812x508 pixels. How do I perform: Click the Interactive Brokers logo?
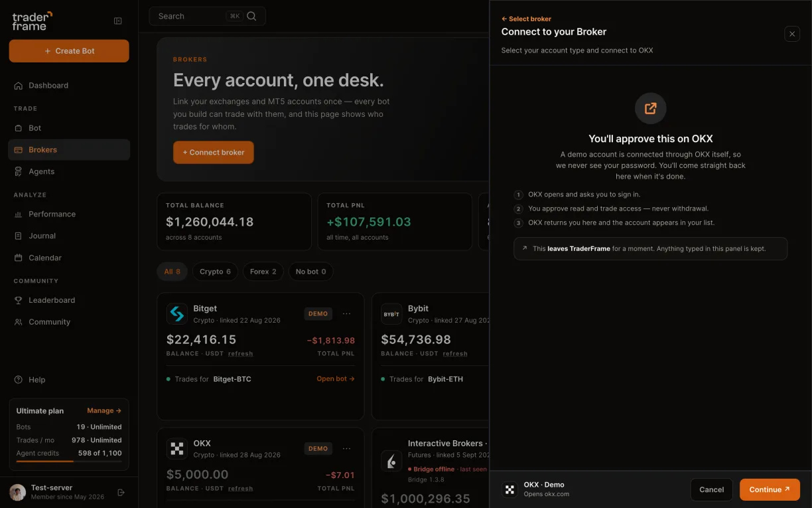[391, 460]
